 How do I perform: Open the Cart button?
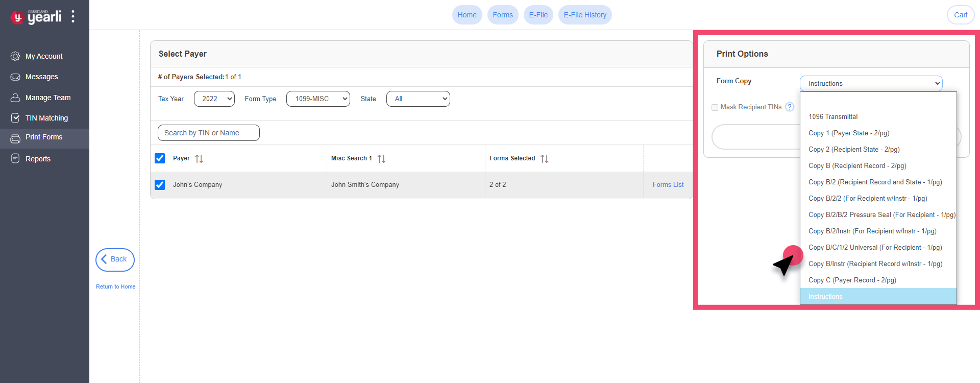(961, 15)
